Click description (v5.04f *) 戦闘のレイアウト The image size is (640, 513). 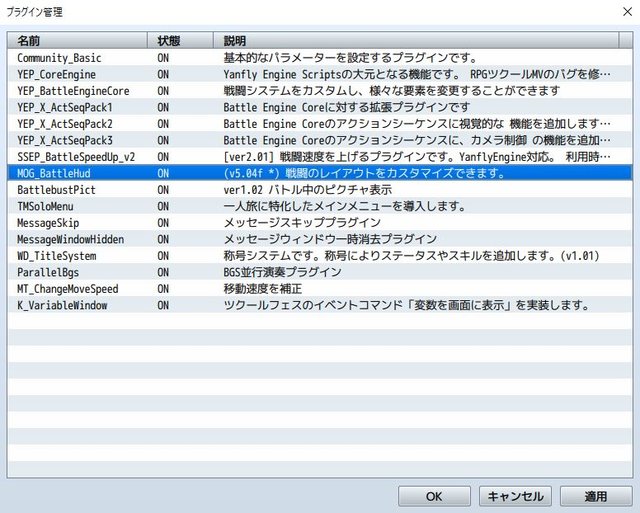[x=364, y=173]
